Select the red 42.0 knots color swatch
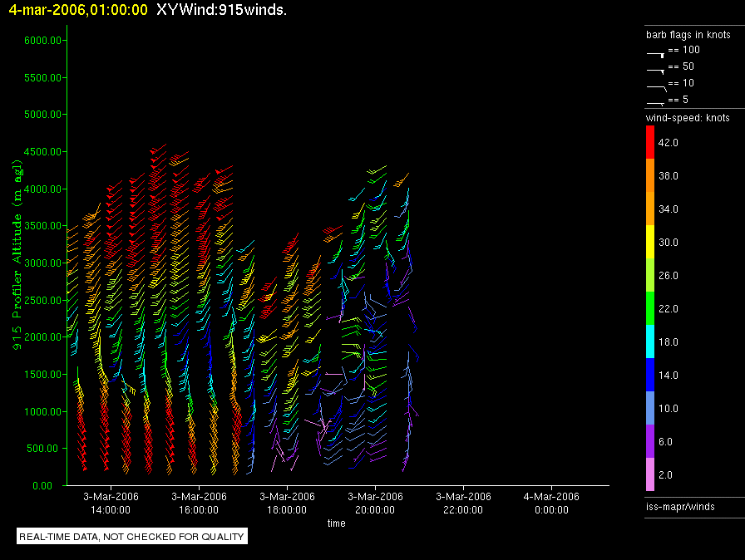This screenshot has height=560, width=745. 651,142
